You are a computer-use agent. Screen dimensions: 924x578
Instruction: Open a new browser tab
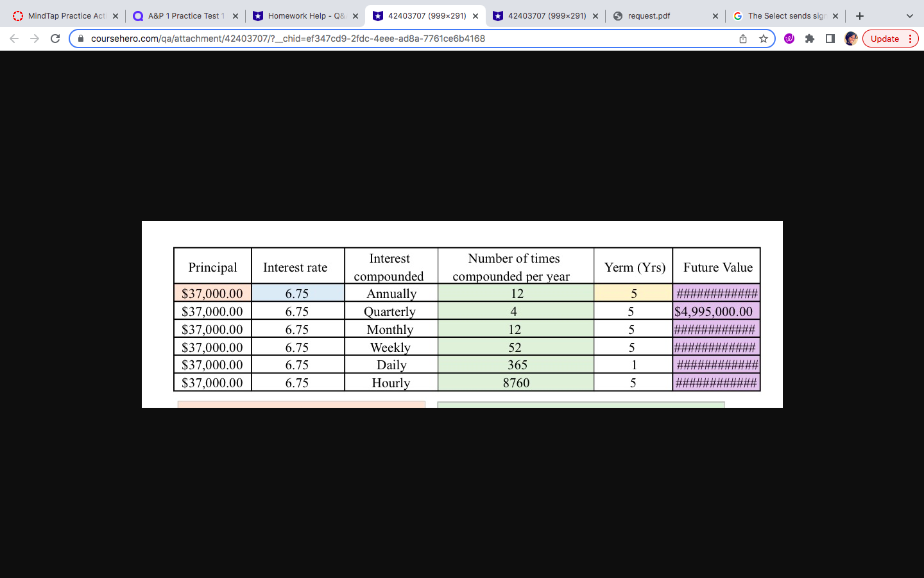[x=860, y=16]
